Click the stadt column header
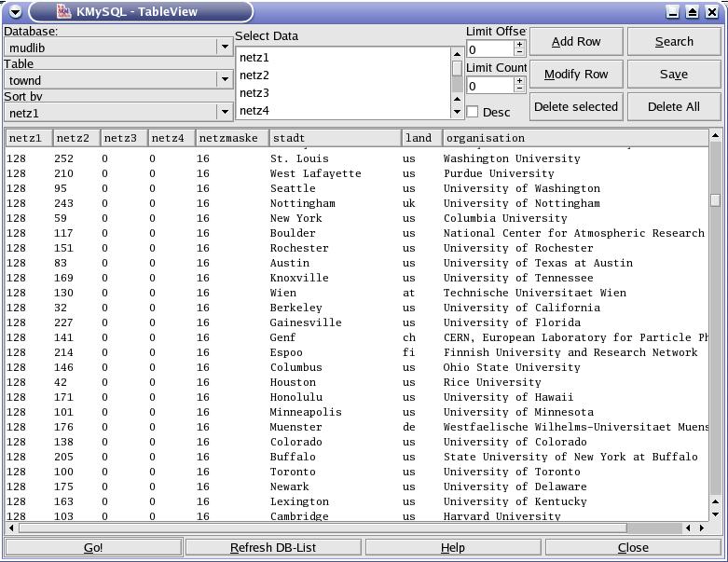Screen dimensions: 728x562 [x=336, y=138]
